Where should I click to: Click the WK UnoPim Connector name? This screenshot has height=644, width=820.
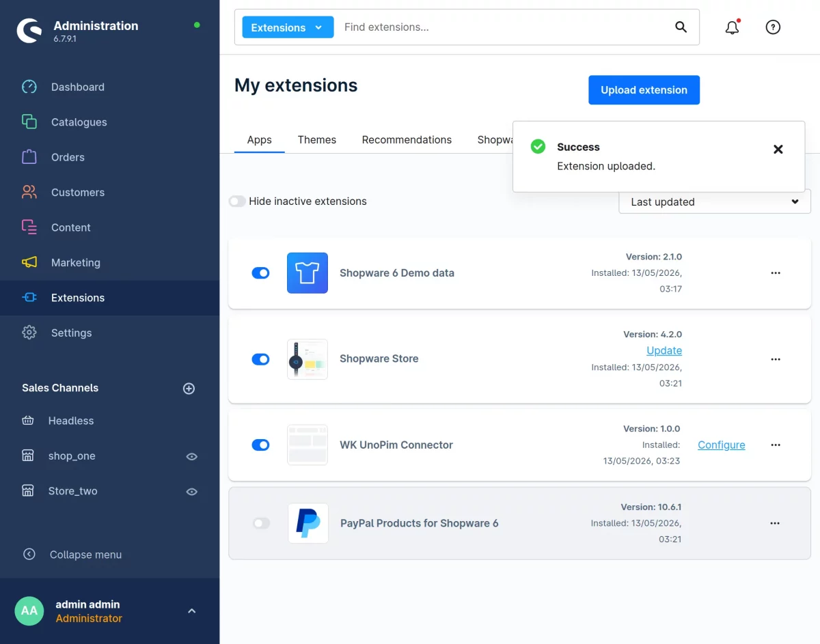tap(396, 445)
